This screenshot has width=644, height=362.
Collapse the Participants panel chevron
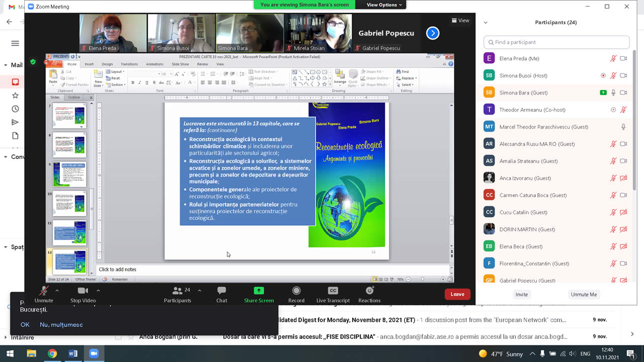coord(486,23)
